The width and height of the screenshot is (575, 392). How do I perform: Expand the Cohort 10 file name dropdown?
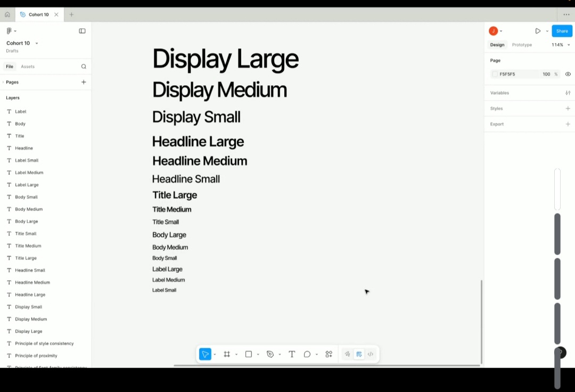tap(37, 43)
